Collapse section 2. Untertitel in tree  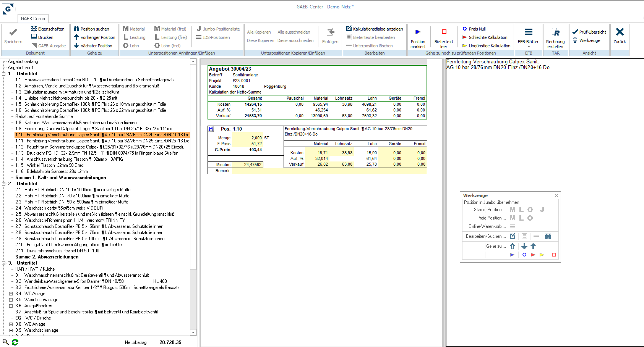point(4,184)
